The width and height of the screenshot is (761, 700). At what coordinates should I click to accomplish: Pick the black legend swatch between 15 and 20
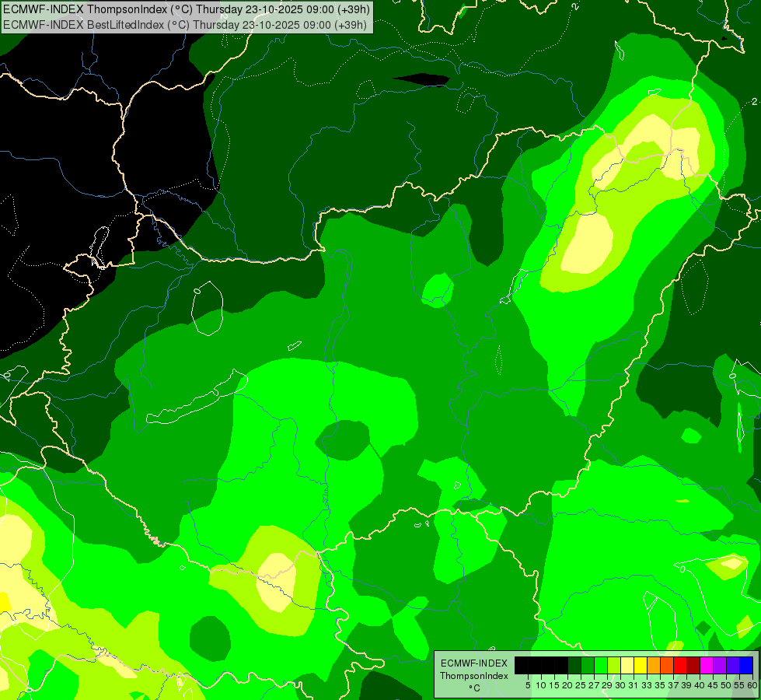click(x=561, y=665)
